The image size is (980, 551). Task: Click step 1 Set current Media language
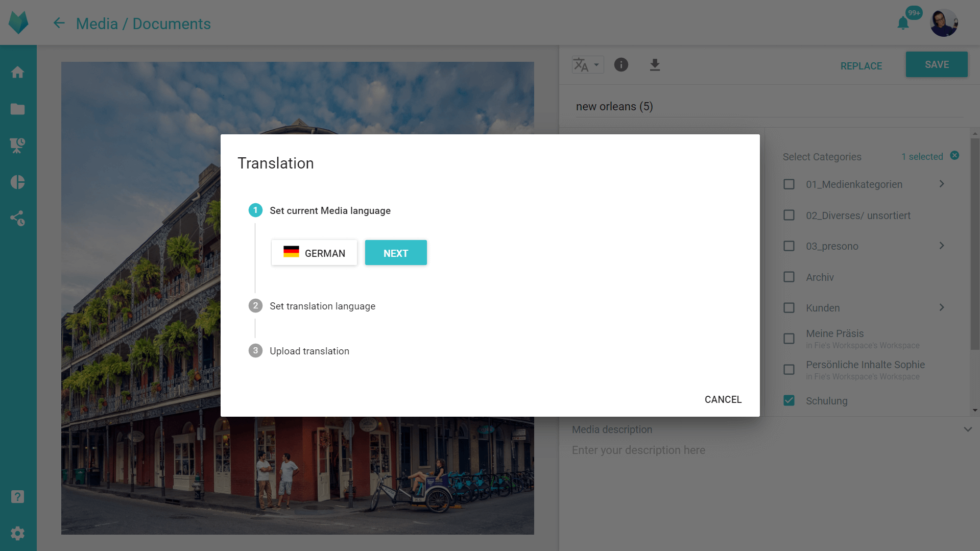tap(320, 210)
